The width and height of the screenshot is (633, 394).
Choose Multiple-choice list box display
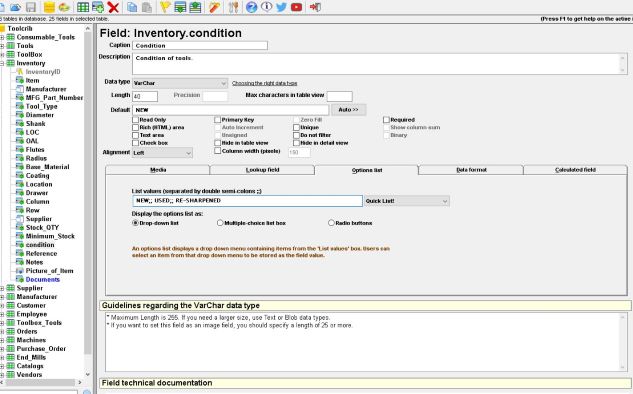pos(220,223)
